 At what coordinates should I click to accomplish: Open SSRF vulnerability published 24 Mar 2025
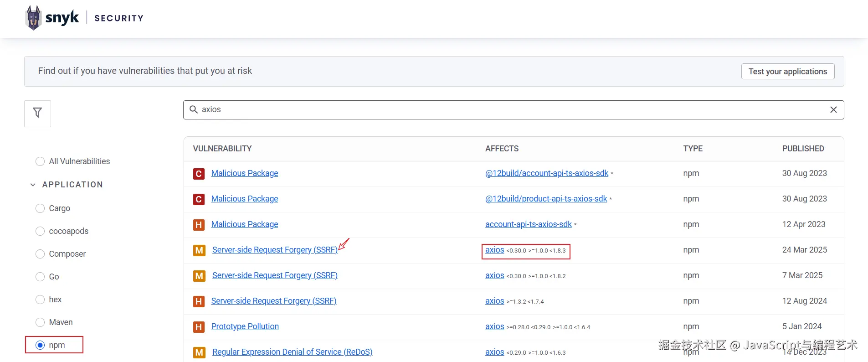pos(275,250)
